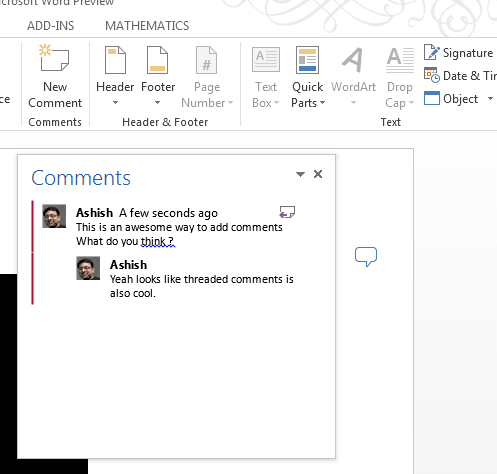This screenshot has height=474, width=497.
Task: Expand the Footer dropdown arrow
Action: pos(157,103)
